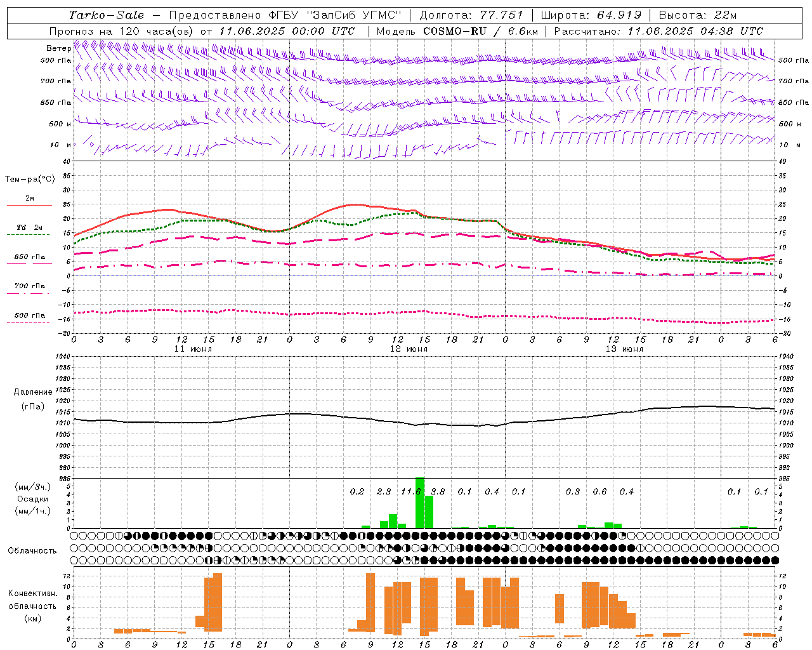Click the "Осадки" precipitation label
The image size is (812, 650).
click(x=33, y=499)
